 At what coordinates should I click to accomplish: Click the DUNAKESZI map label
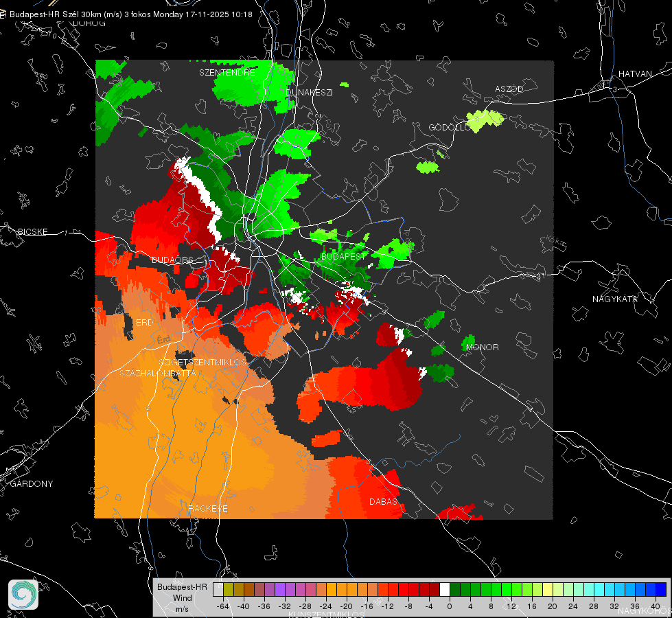click(x=309, y=92)
